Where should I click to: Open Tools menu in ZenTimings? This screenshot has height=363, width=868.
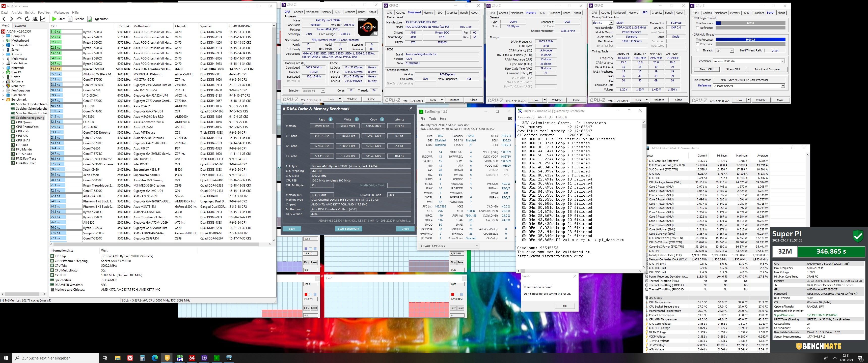pyautogui.click(x=433, y=118)
